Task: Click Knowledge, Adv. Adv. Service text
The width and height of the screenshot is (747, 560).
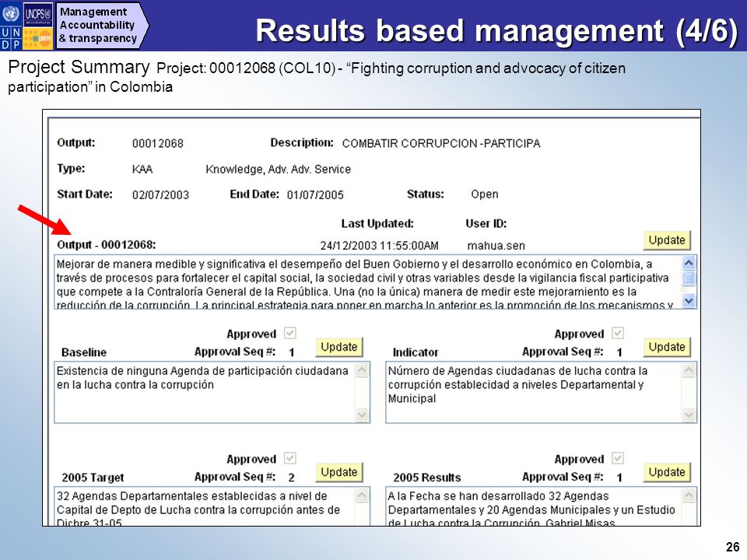Action: [x=279, y=169]
